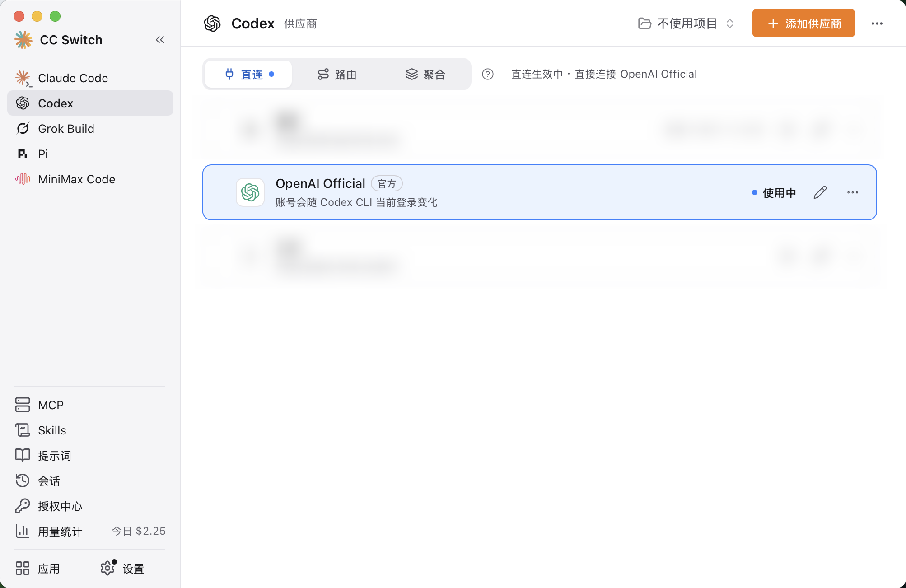Collapse the sidebar with the double chevron
This screenshot has width=906, height=588.
[160, 40]
